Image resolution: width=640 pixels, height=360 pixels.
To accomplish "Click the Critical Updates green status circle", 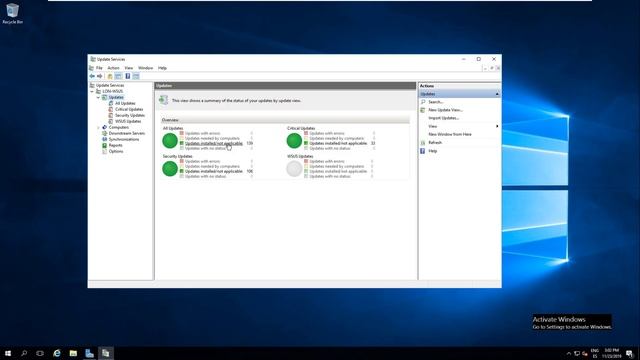I will coord(294,141).
